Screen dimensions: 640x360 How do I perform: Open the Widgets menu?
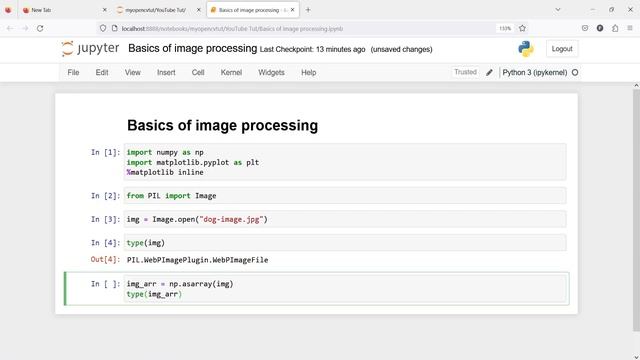point(271,73)
